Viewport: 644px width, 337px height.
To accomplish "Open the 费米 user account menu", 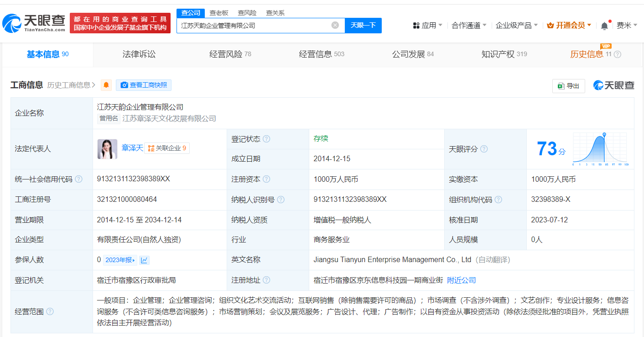I will click(627, 25).
